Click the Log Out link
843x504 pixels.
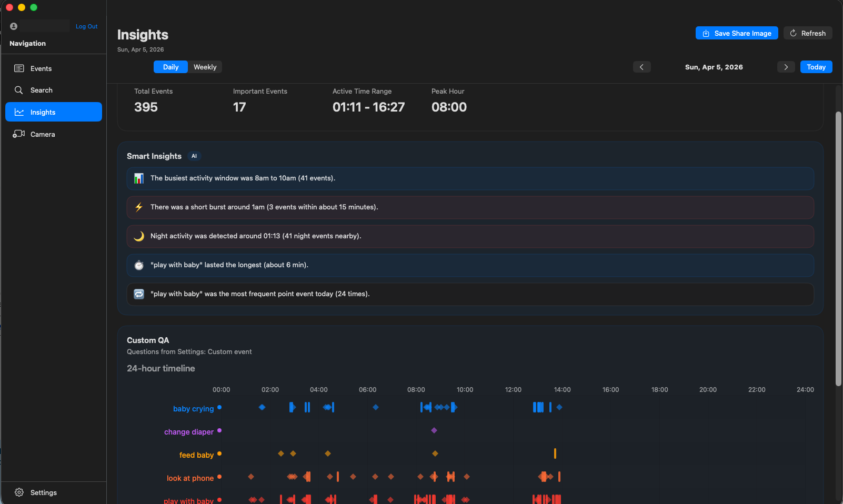[x=86, y=26]
